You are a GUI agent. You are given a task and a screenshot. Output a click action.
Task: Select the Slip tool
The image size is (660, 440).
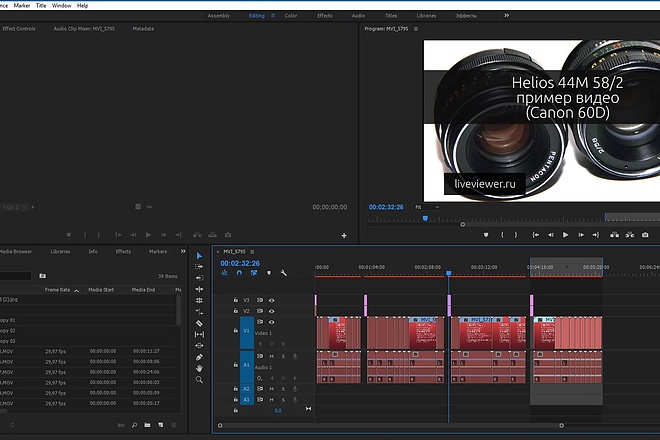pyautogui.click(x=199, y=334)
